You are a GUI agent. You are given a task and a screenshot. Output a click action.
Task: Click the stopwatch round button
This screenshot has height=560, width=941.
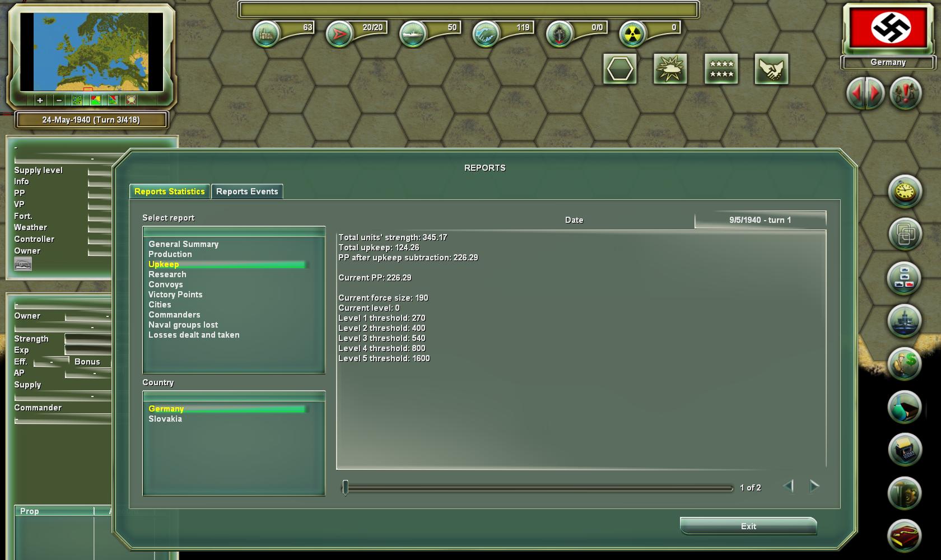[905, 192]
